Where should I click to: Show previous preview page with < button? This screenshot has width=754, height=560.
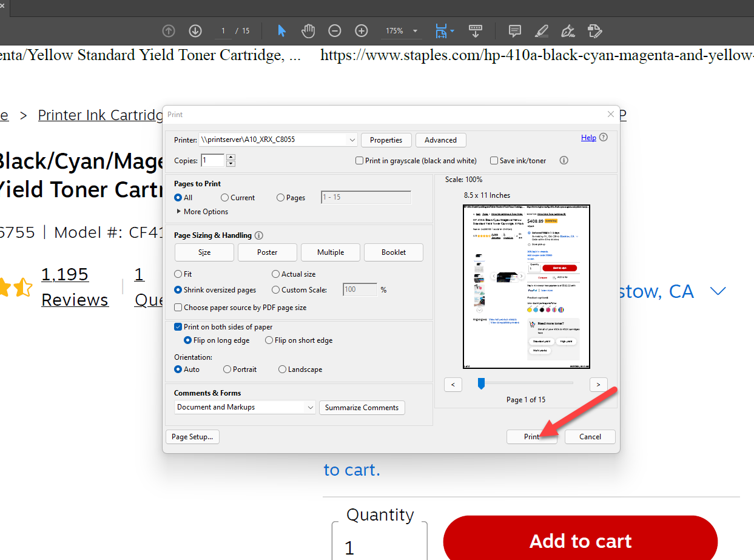[x=453, y=385]
